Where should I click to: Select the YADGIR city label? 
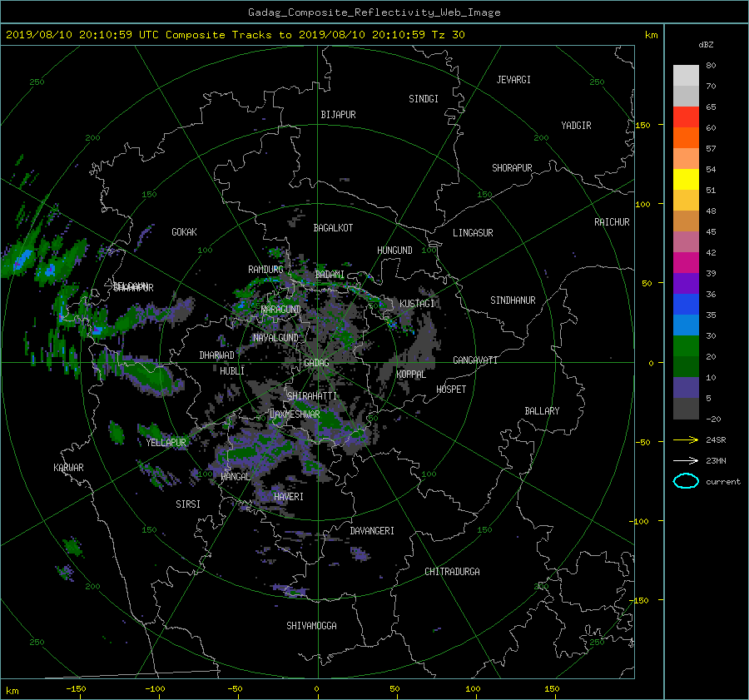coord(576,126)
